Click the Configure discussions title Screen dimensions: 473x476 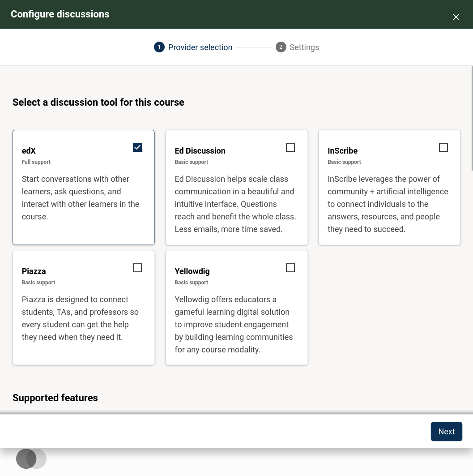click(60, 14)
